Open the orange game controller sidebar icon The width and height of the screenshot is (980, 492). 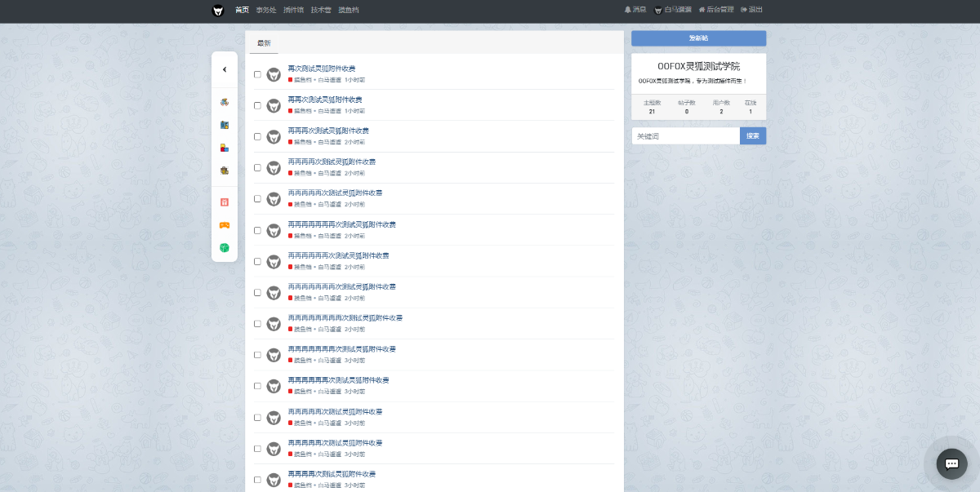click(225, 225)
